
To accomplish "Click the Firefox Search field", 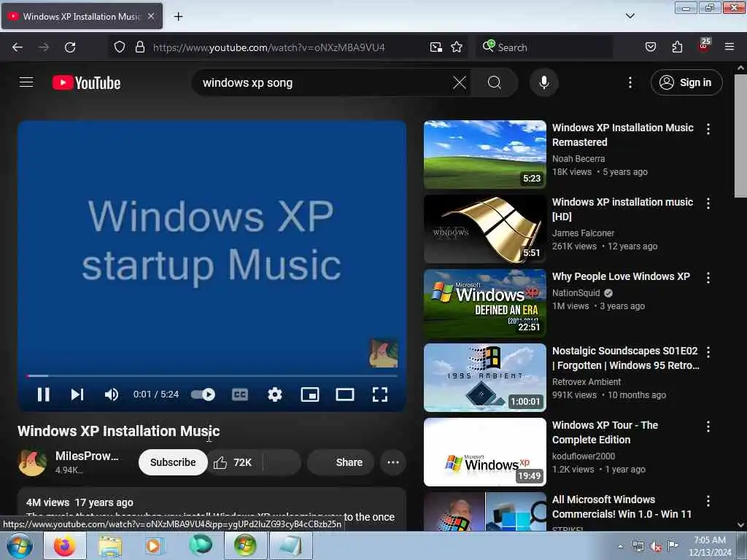I will click(x=544, y=47).
